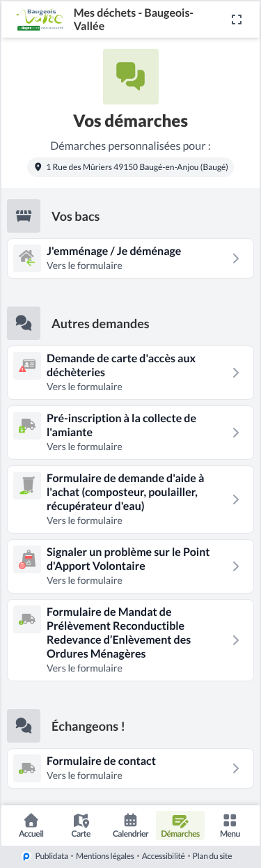Viewport: 261px width, 868px height.
Task: Open the Plan du site link
Action: click(212, 856)
